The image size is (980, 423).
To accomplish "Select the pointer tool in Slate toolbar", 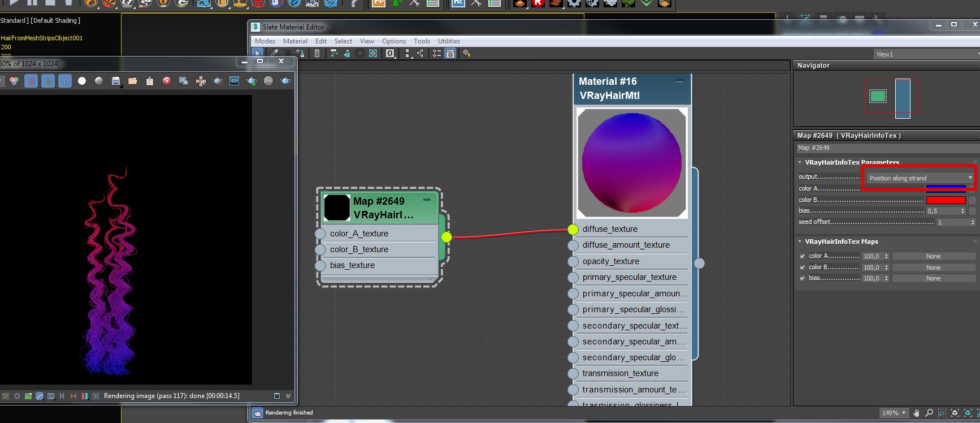I will pyautogui.click(x=258, y=53).
